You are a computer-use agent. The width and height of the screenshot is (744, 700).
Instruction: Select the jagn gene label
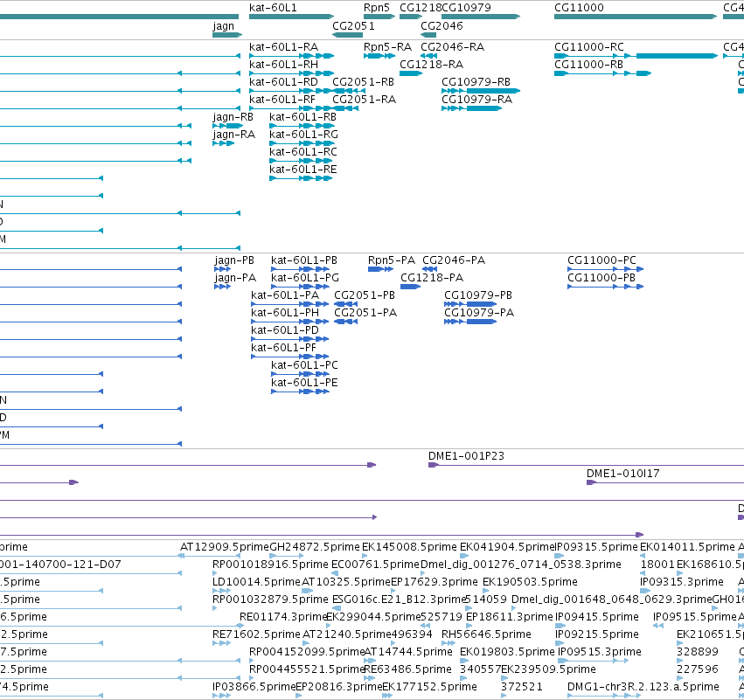pos(224,26)
